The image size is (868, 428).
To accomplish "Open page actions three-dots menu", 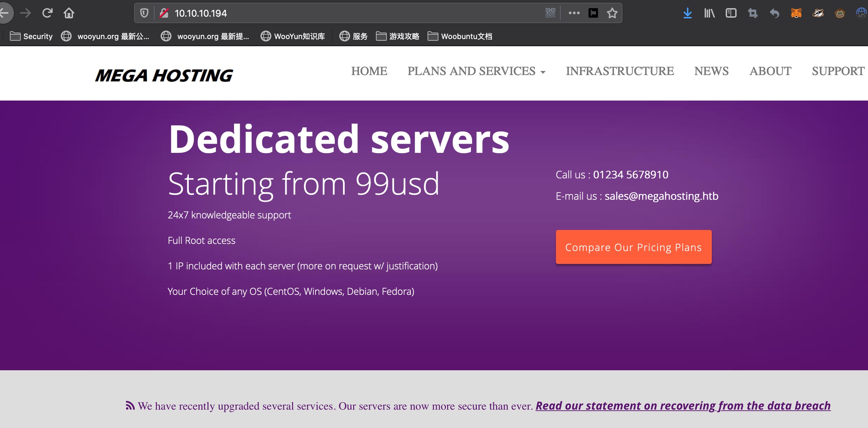I will 574,13.
